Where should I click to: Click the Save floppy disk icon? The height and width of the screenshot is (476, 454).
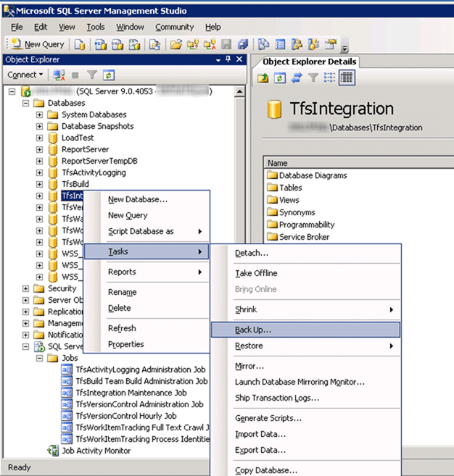pos(226,44)
